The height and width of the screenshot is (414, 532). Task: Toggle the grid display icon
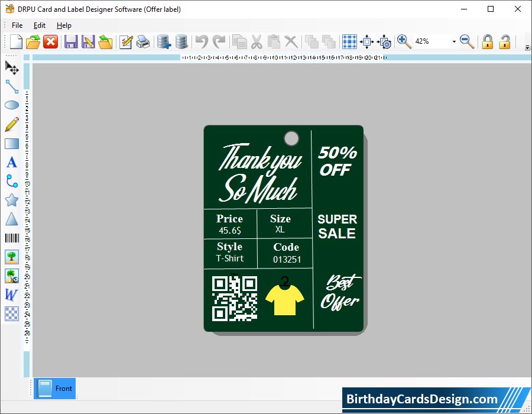[x=349, y=42]
